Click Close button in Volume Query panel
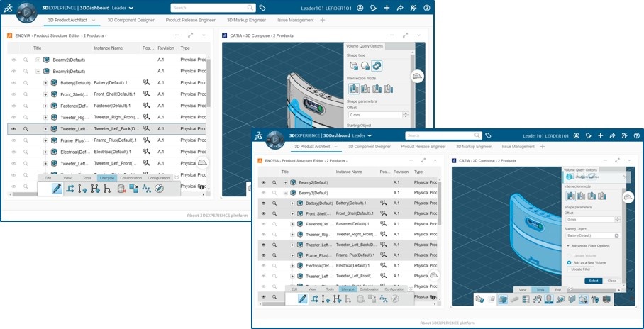The height and width of the screenshot is (329, 644). [x=611, y=281]
